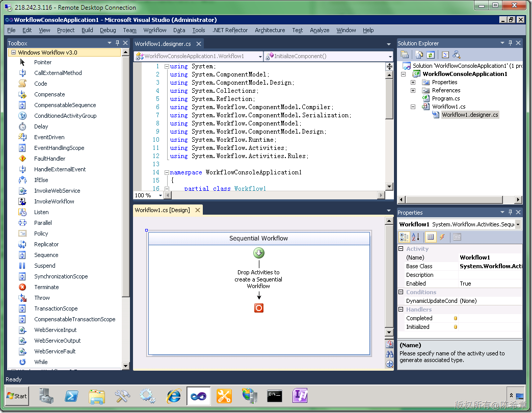532x413 pixels.
Task: Select the FaultHandler activity icon
Action: 22,159
